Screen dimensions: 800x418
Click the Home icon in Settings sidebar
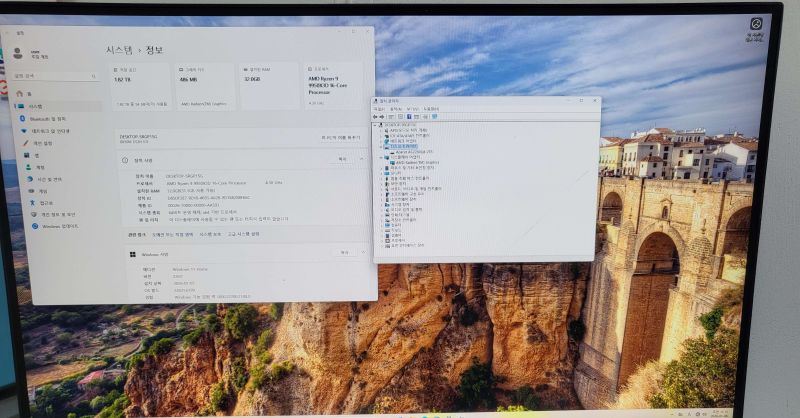point(18,93)
